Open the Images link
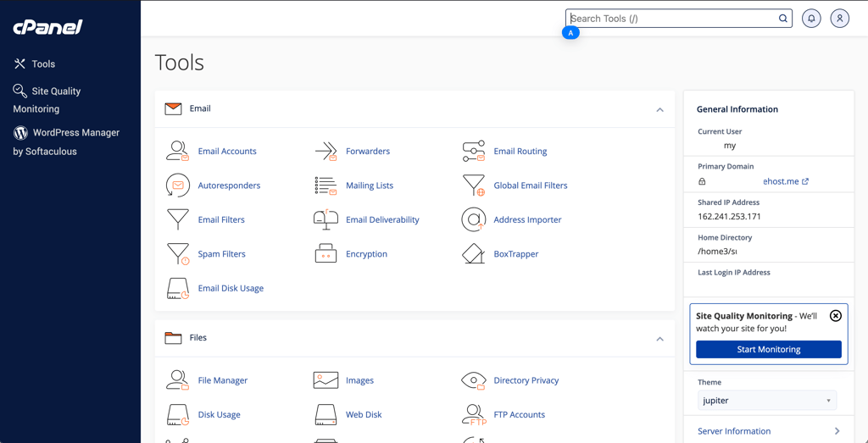 (359, 380)
